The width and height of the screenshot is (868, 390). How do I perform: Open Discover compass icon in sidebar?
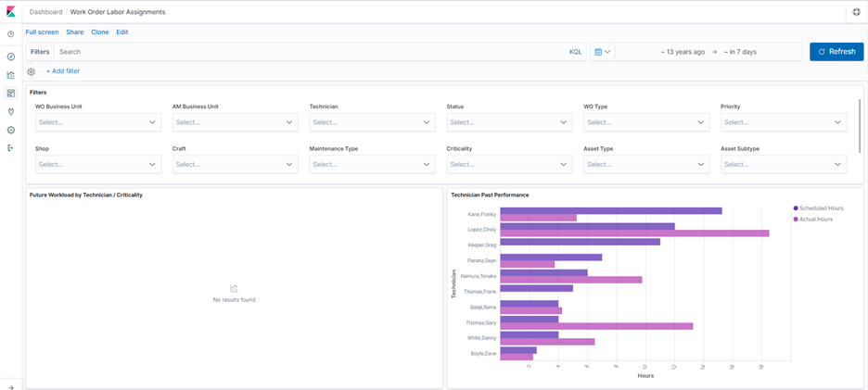(x=10, y=57)
